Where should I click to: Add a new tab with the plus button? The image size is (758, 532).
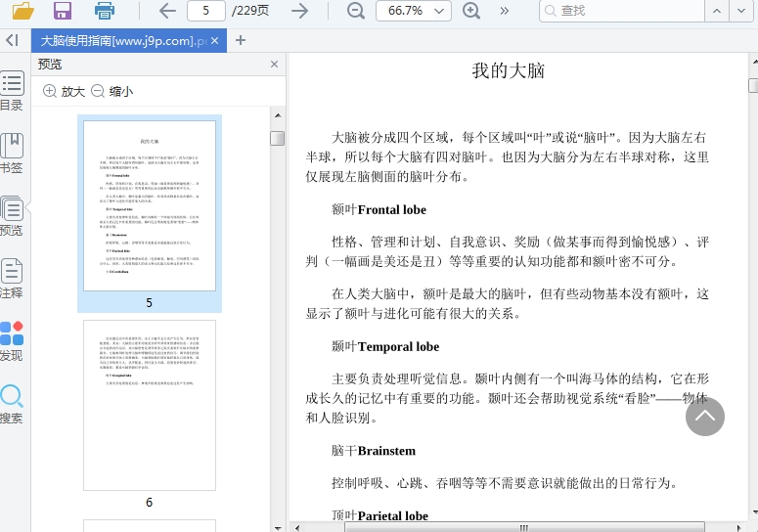(241, 41)
